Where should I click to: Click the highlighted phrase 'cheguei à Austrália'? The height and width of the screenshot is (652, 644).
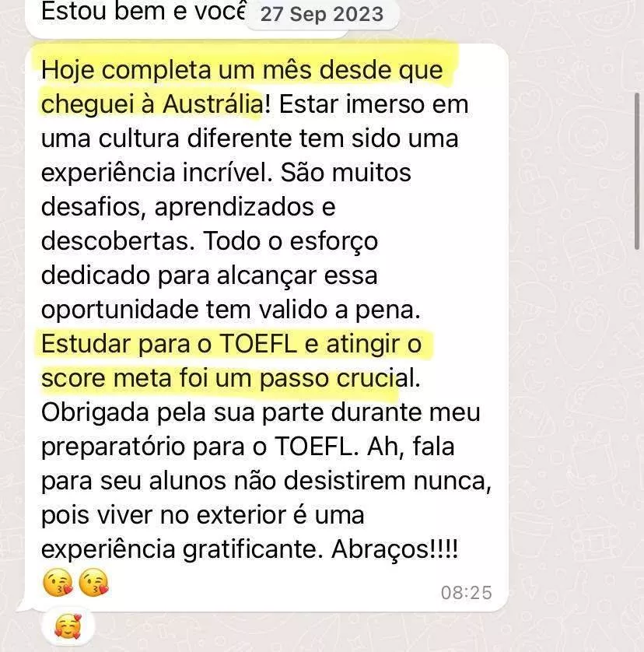152,104
